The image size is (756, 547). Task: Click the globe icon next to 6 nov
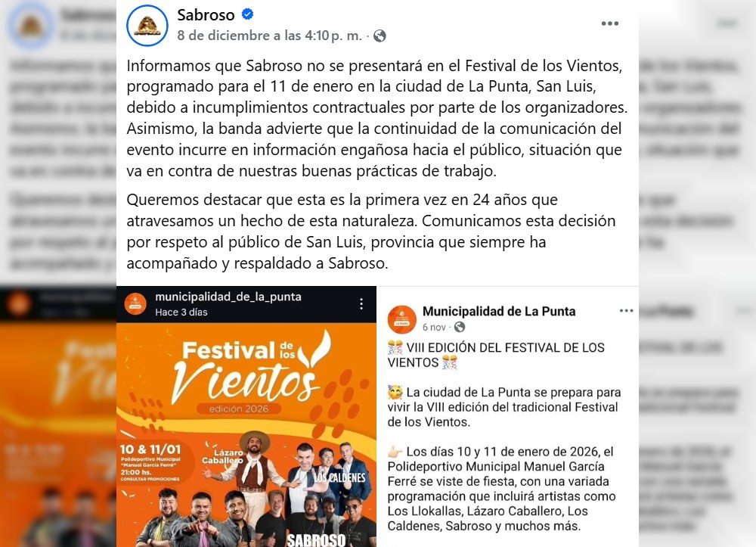[460, 327]
